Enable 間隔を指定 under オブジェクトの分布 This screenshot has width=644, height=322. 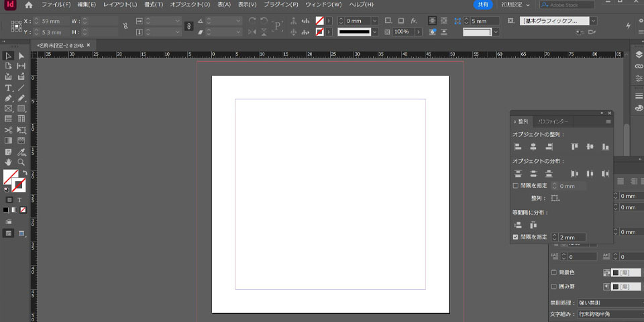point(515,185)
